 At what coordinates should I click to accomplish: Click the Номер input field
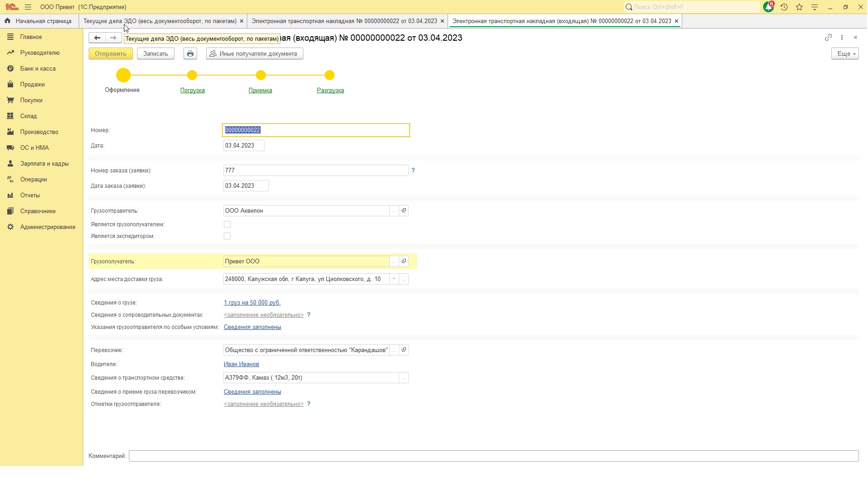point(316,130)
